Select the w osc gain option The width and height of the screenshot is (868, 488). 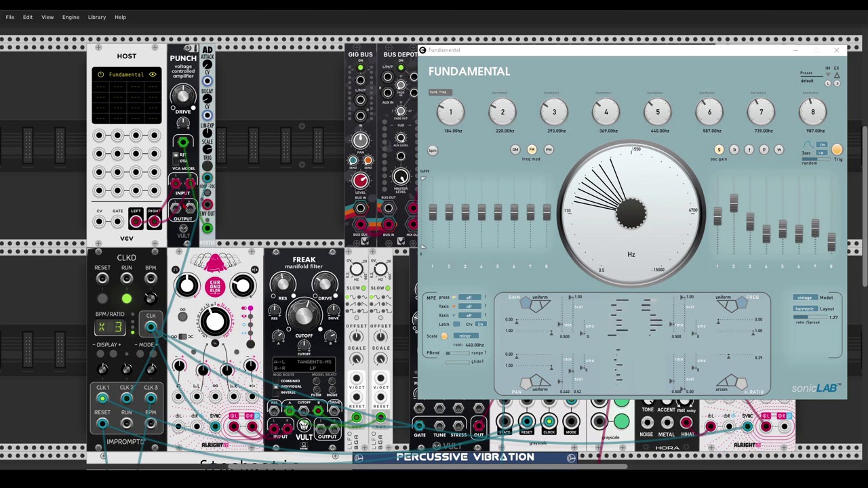click(x=779, y=149)
